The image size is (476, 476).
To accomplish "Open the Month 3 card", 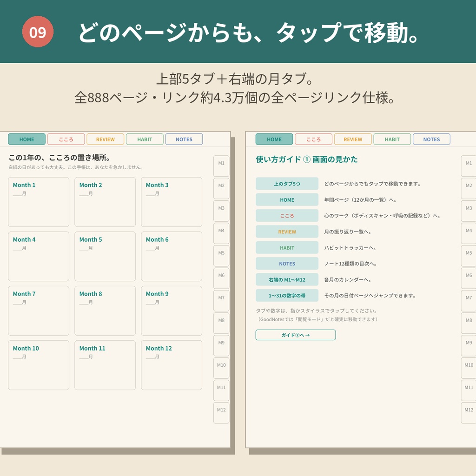I will tap(172, 202).
